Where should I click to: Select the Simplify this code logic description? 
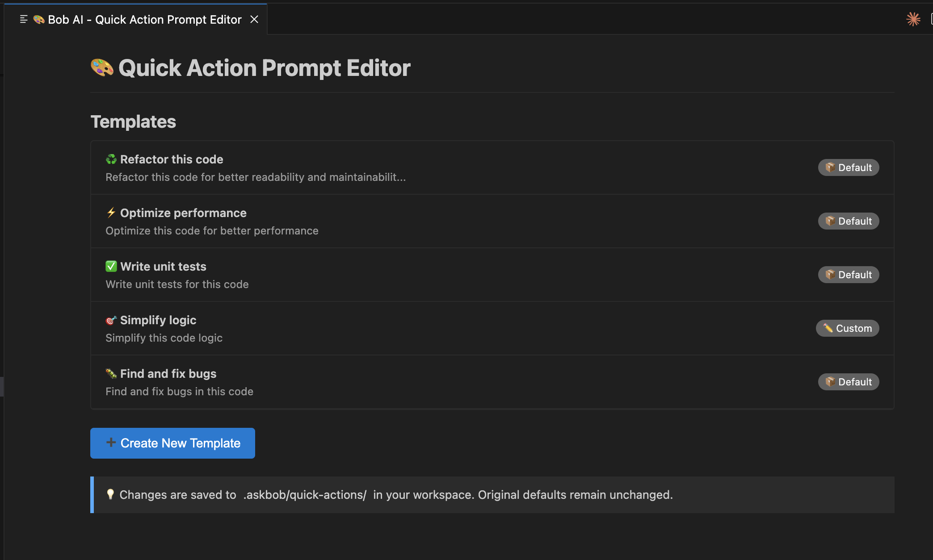coord(164,338)
